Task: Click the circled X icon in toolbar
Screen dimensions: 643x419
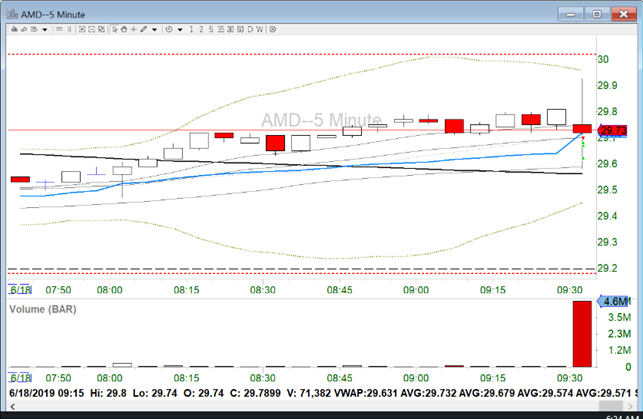Action: (x=273, y=29)
